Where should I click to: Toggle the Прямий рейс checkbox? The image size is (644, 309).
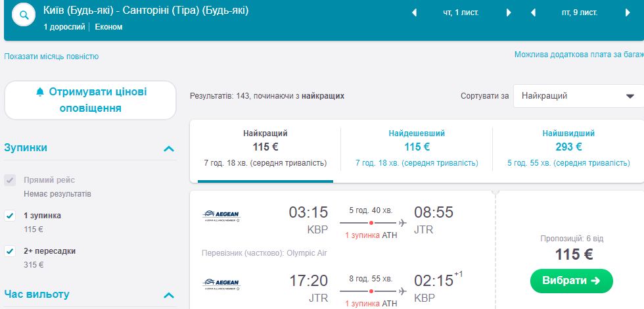[10, 180]
